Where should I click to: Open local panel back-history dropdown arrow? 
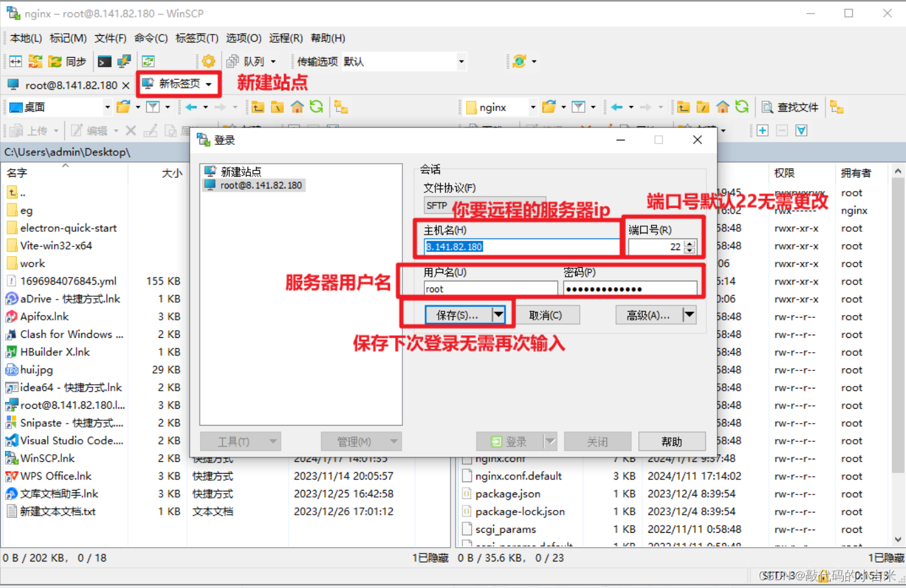205,107
